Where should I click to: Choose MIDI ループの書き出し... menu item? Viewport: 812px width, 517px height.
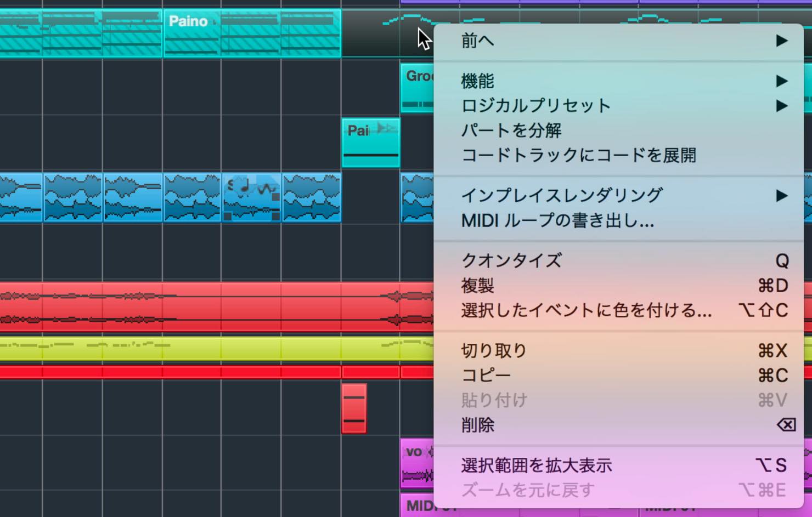click(618, 221)
